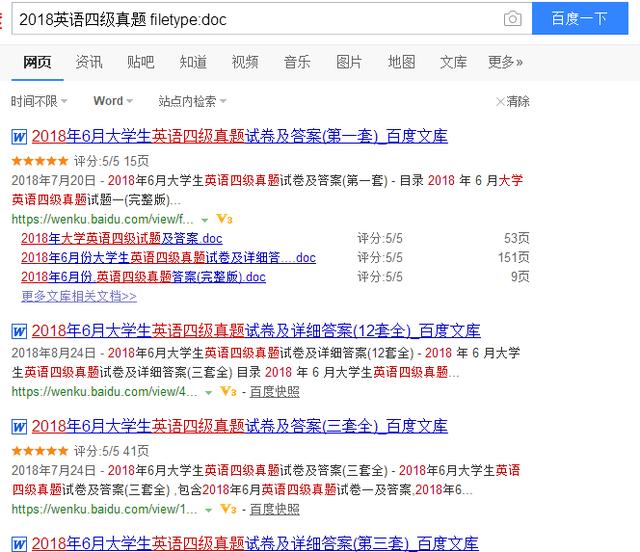Click 更多文库相关文档>> link

[x=79, y=296]
